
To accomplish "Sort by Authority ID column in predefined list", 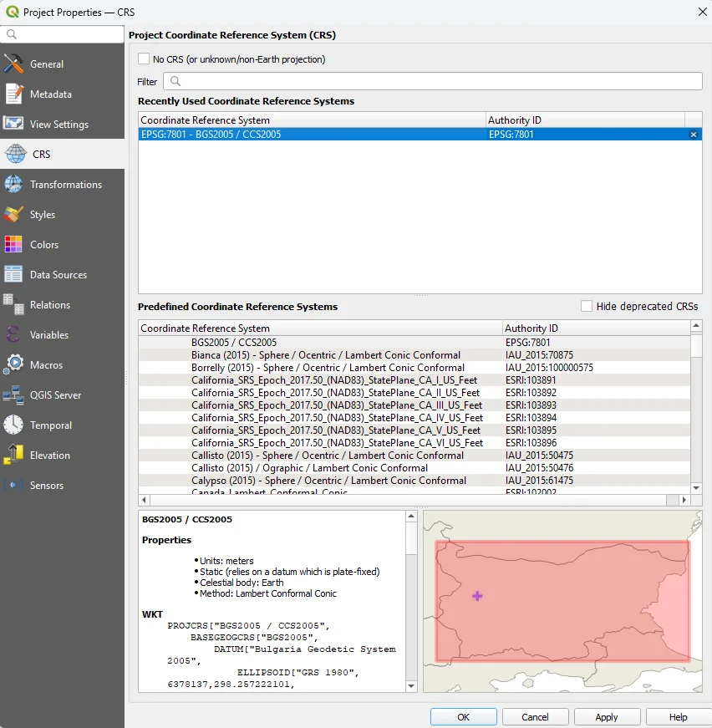I will pyautogui.click(x=597, y=328).
